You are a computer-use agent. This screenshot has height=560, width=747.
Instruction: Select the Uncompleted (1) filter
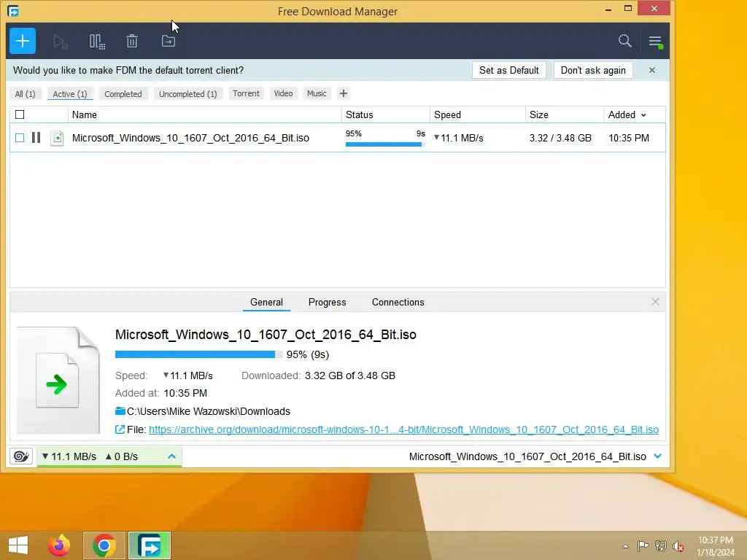click(187, 94)
